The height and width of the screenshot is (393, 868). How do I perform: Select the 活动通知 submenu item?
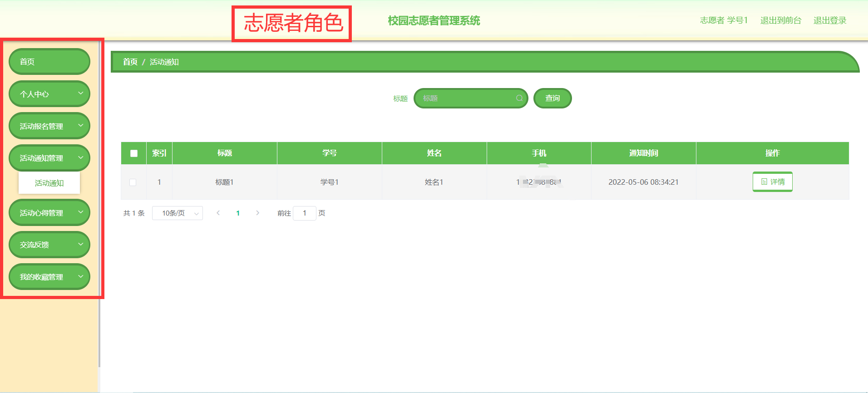click(49, 183)
